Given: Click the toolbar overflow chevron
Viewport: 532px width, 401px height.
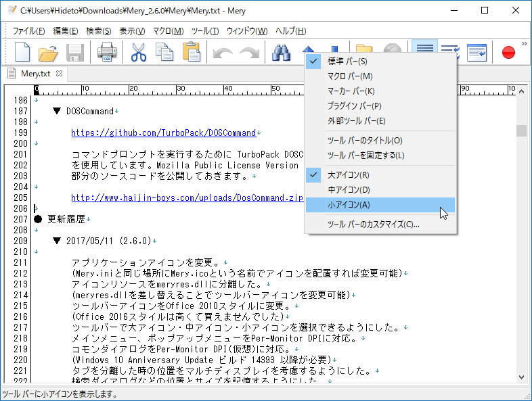Looking at the screenshot, I should [524, 44].
